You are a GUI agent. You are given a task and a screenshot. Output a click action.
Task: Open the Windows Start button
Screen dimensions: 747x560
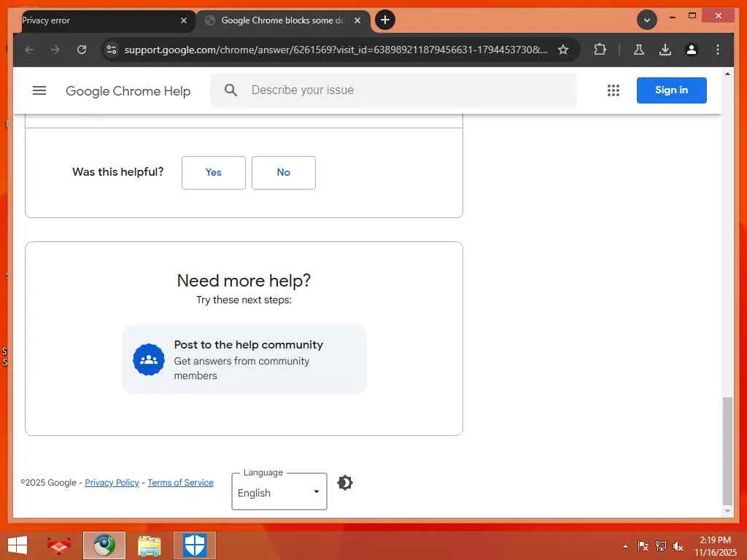[x=18, y=545]
